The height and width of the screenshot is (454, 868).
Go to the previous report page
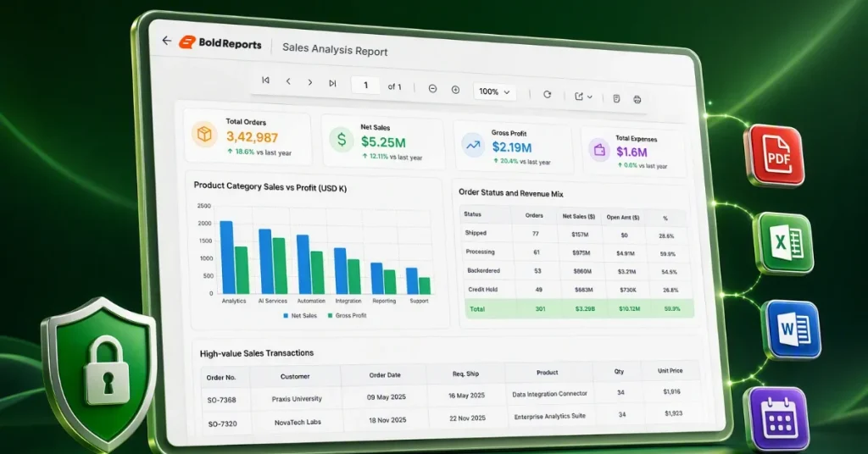288,81
